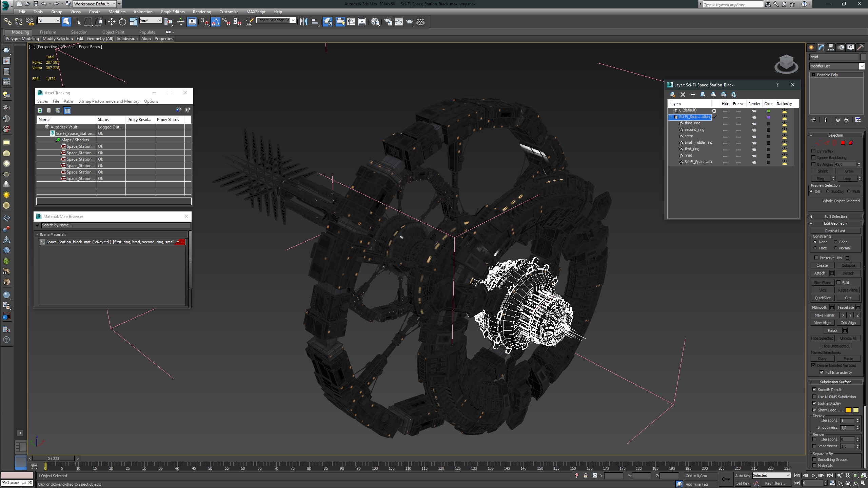
Task: Uncheck Smooth Result option
Action: click(x=814, y=390)
